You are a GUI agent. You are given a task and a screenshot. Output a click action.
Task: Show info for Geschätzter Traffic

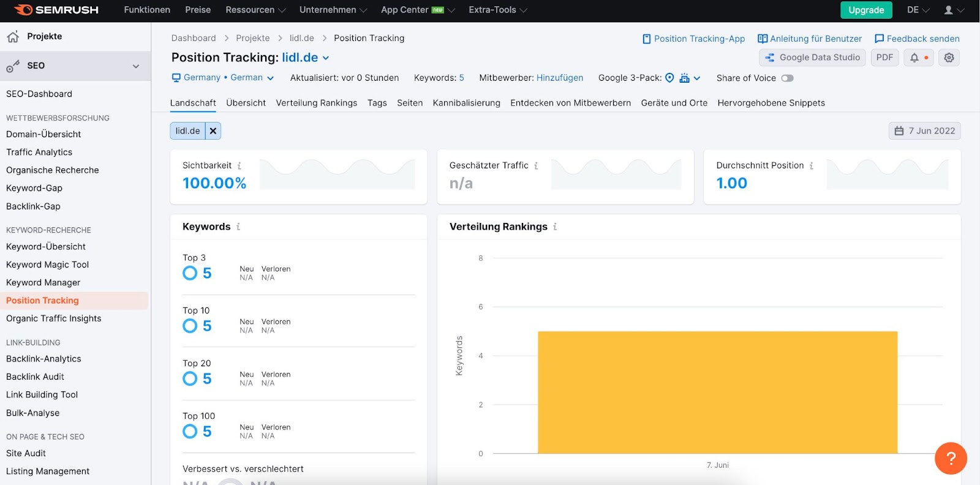[536, 166]
